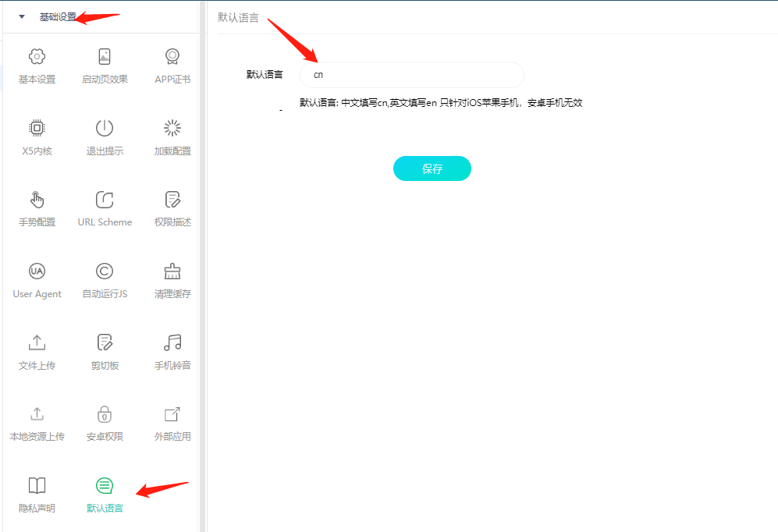Click the 默认语言 page title
The image size is (778, 532).
[x=238, y=17]
